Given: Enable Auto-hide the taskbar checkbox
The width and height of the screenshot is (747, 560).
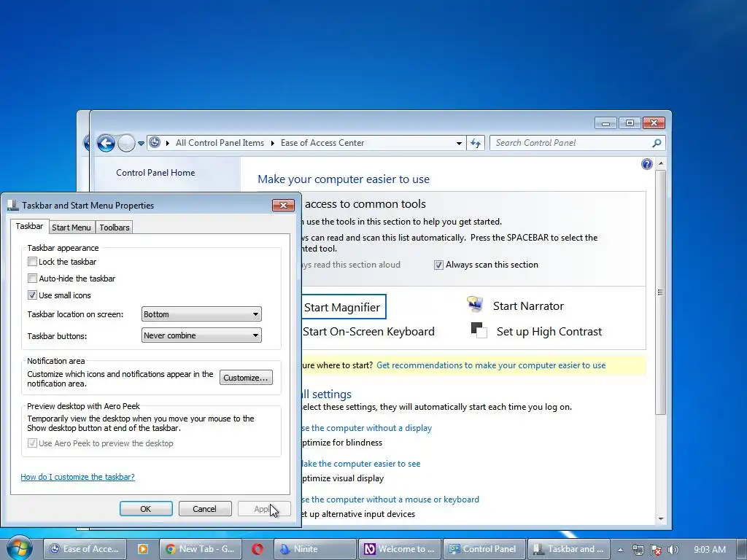Looking at the screenshot, I should coord(32,278).
